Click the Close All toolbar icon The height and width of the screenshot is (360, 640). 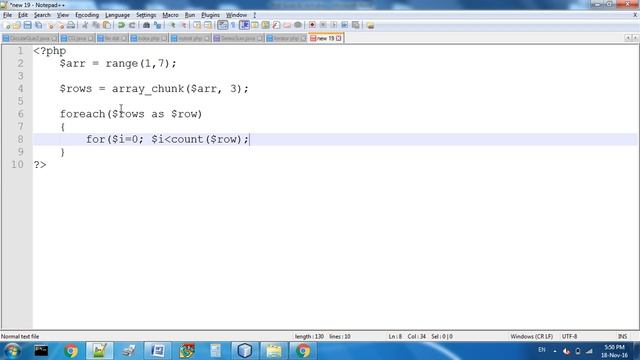click(60, 25)
